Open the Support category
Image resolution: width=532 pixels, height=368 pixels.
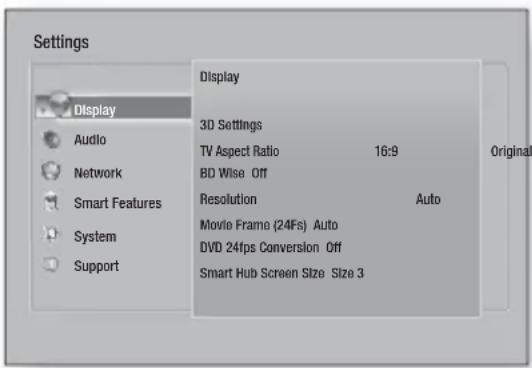coord(96,266)
